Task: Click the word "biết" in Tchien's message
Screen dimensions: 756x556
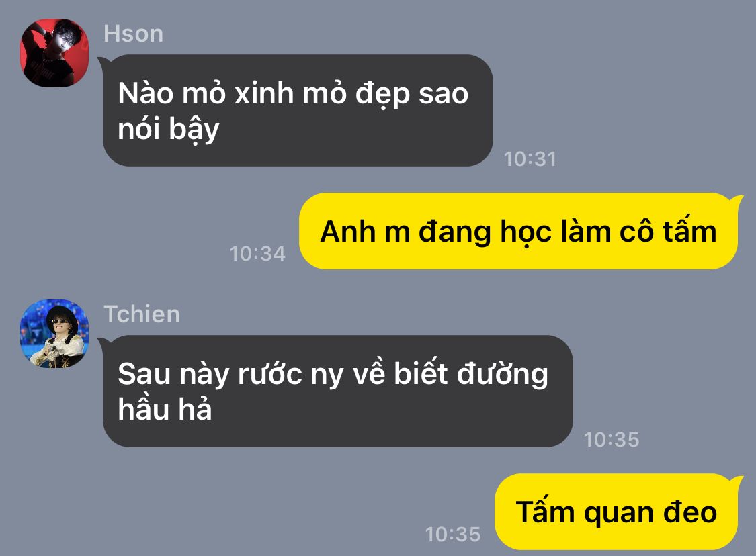Action: point(421,373)
